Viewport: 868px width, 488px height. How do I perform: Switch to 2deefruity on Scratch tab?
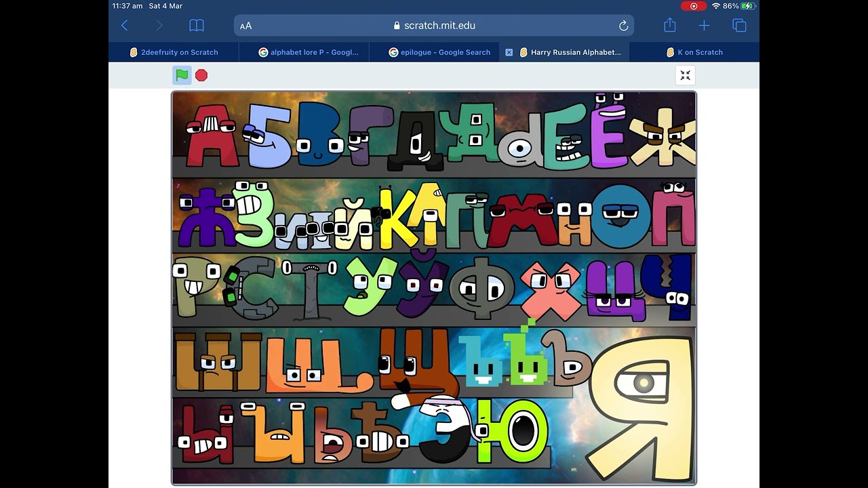174,52
